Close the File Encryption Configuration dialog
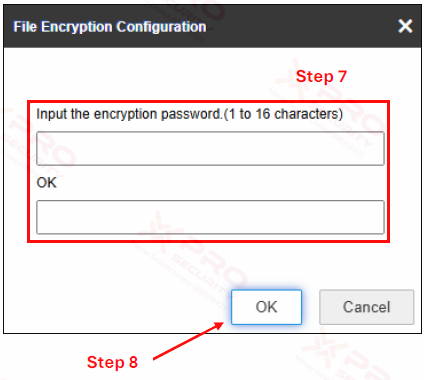424x380 pixels. [405, 26]
